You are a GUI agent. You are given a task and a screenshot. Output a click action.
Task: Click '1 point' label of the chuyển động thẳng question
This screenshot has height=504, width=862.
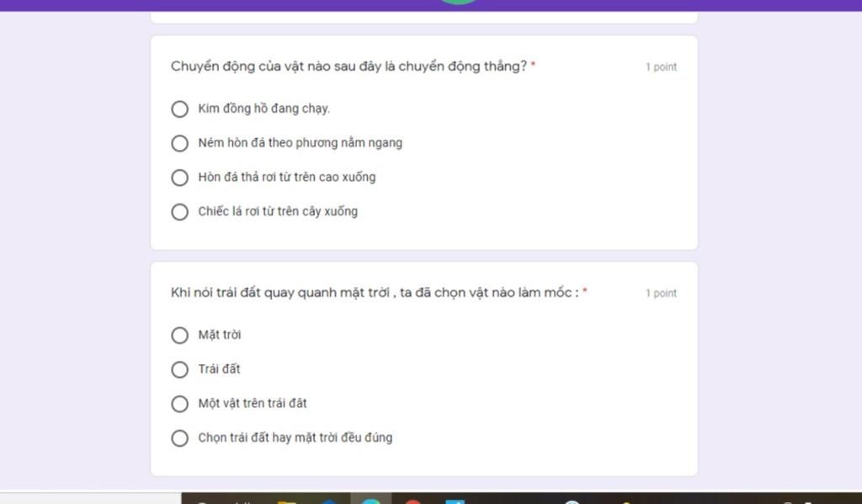coord(661,67)
